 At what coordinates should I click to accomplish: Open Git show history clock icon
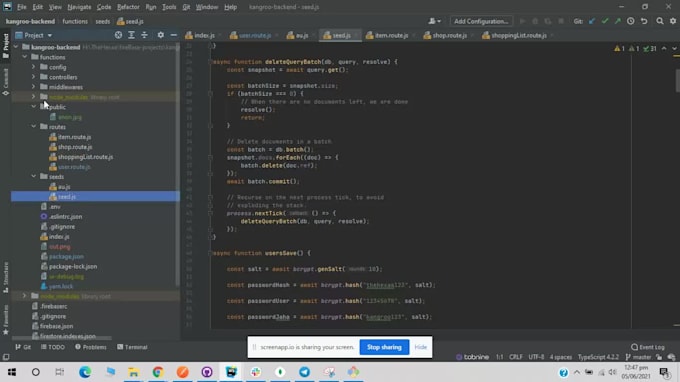[x=631, y=21]
